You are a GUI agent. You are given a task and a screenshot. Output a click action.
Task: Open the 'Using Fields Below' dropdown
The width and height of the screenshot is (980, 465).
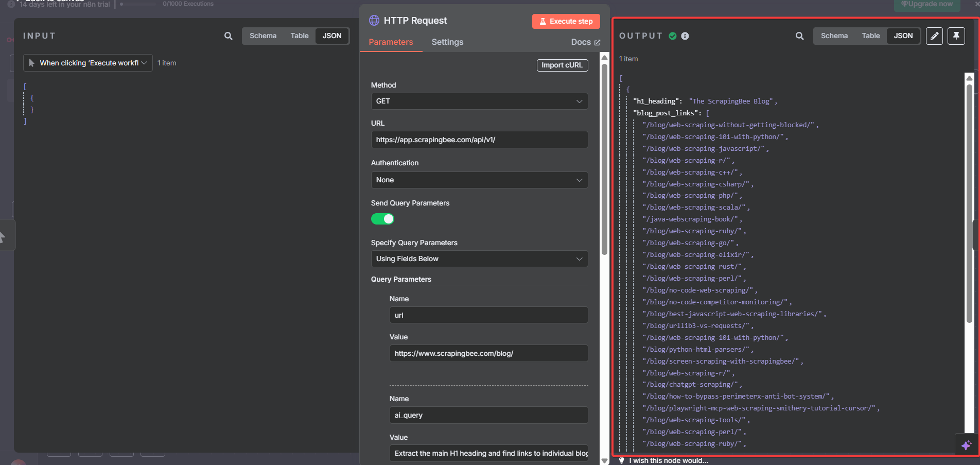pyautogui.click(x=479, y=259)
